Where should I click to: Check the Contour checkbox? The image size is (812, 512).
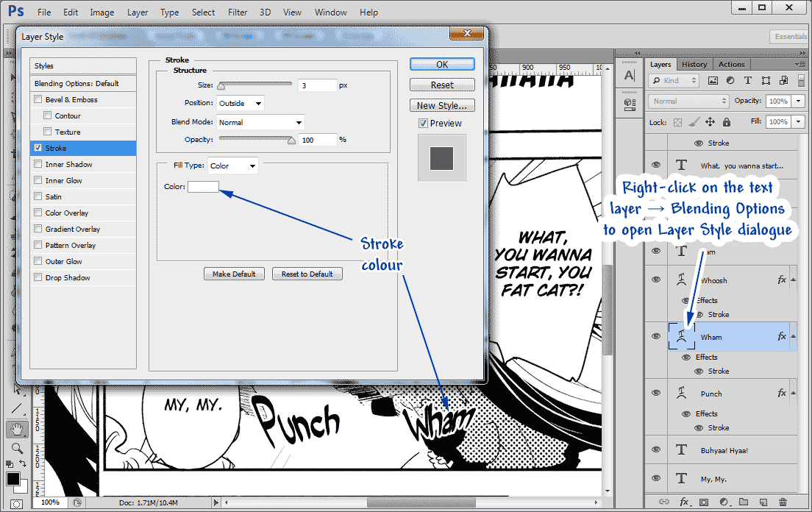tap(48, 115)
